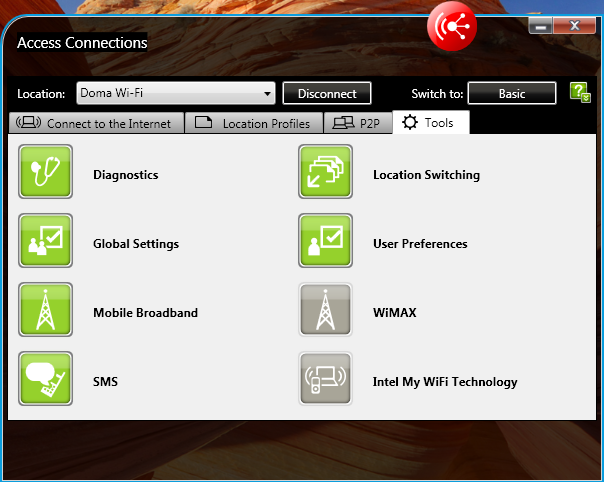Select the Mobile Broadband tower icon

click(x=46, y=310)
